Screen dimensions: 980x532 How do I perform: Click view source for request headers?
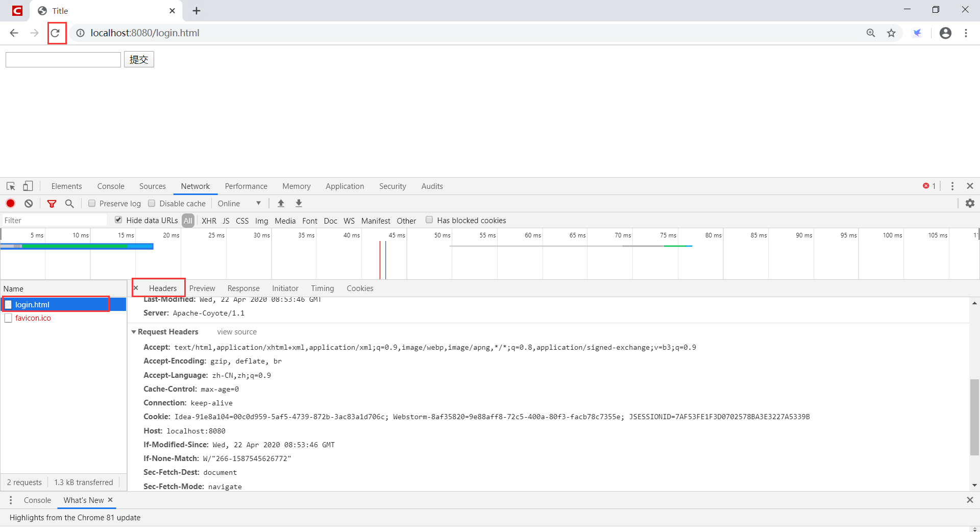[x=237, y=332]
